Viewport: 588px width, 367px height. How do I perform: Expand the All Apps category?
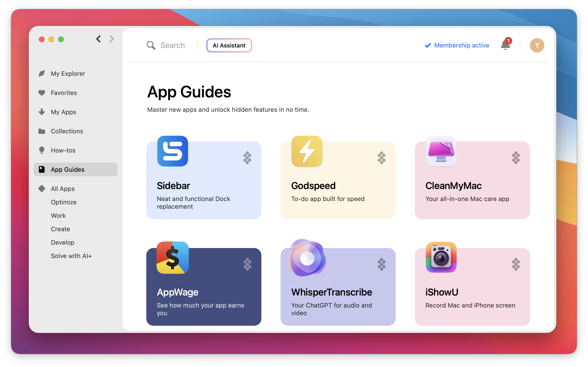tap(62, 189)
